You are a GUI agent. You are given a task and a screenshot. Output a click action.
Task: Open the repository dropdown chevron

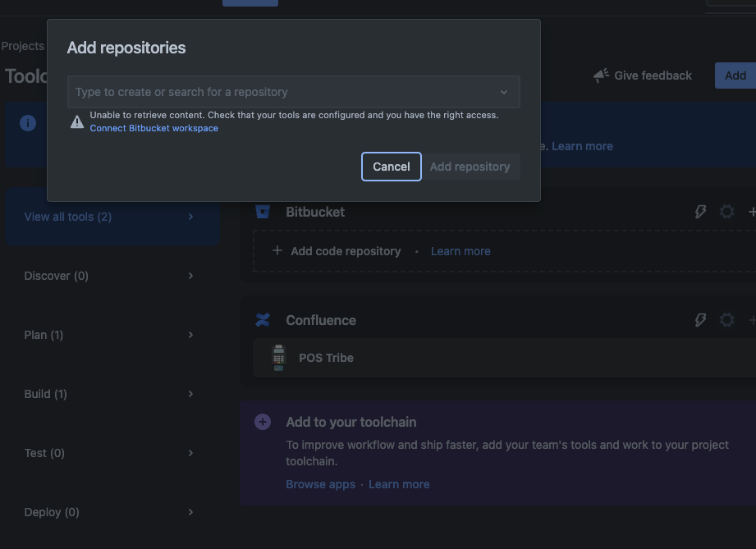tap(504, 92)
